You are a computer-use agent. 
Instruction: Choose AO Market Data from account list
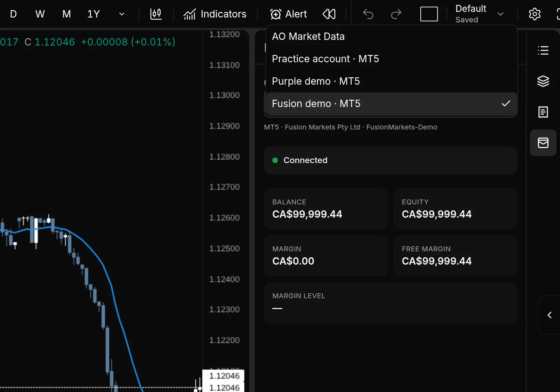[x=391, y=36]
